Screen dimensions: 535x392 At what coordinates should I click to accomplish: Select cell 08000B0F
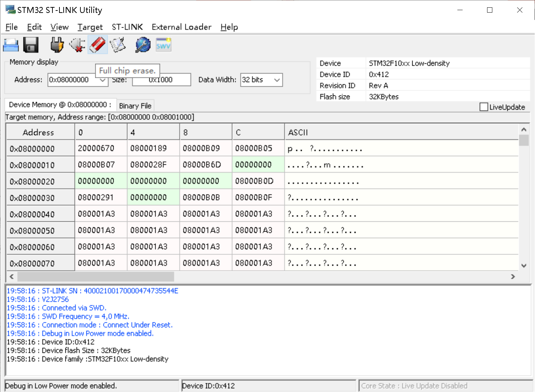click(258, 198)
